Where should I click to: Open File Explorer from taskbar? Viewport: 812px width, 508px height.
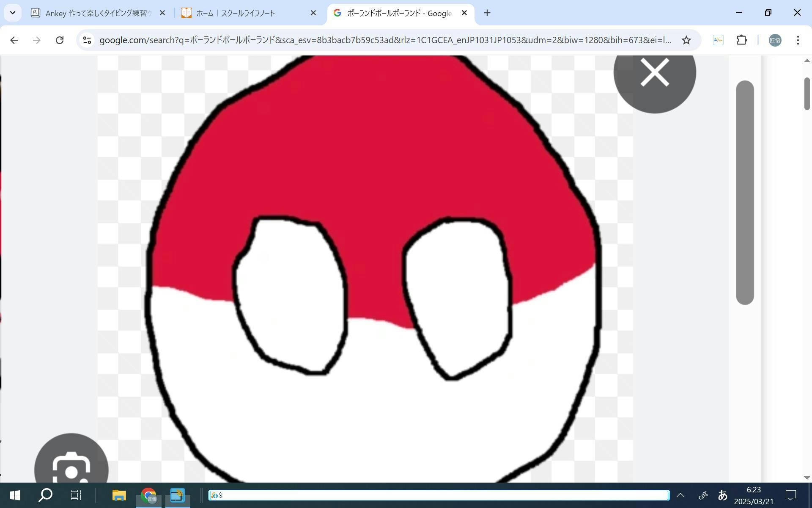tap(119, 495)
